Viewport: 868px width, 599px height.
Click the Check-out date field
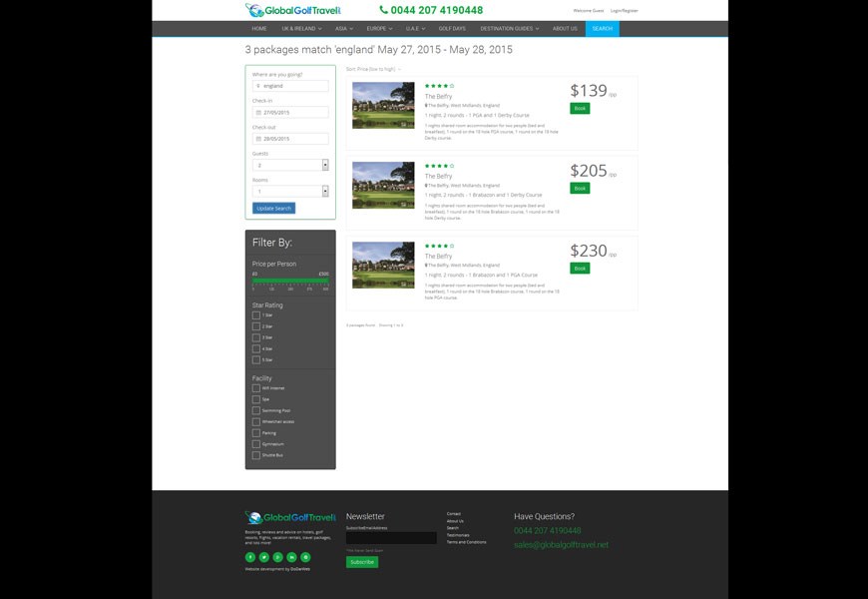[x=290, y=139]
